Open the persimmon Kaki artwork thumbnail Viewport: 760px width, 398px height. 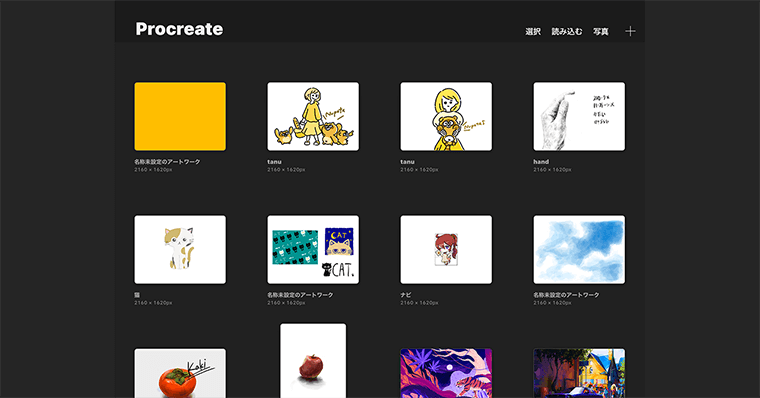(180, 373)
